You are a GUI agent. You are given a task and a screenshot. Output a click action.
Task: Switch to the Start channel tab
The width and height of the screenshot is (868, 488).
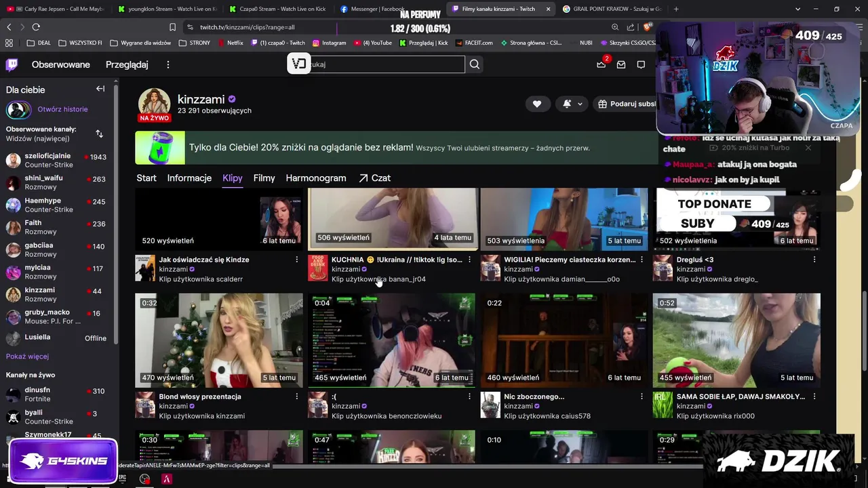(x=146, y=178)
